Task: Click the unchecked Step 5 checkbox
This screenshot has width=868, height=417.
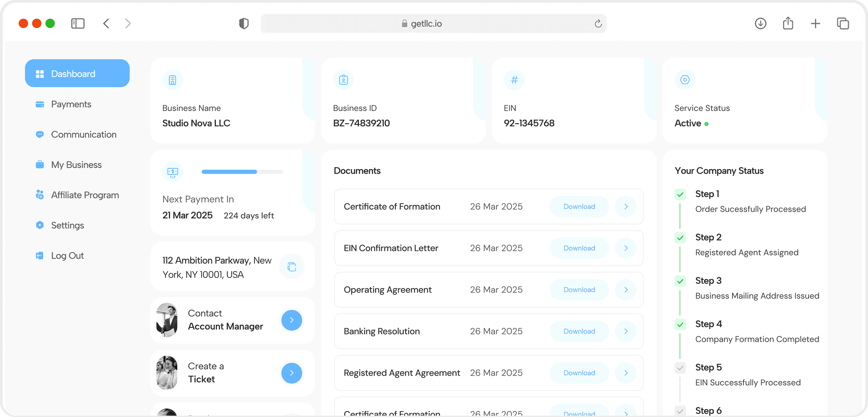Action: tap(680, 368)
